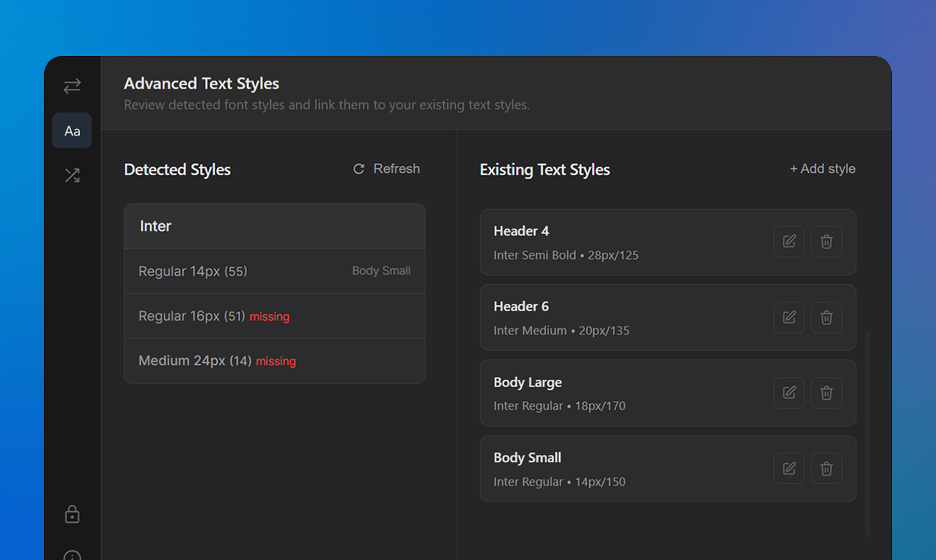936x560 pixels.
Task: Select the Body Large style card title
Action: pyautogui.click(x=528, y=382)
